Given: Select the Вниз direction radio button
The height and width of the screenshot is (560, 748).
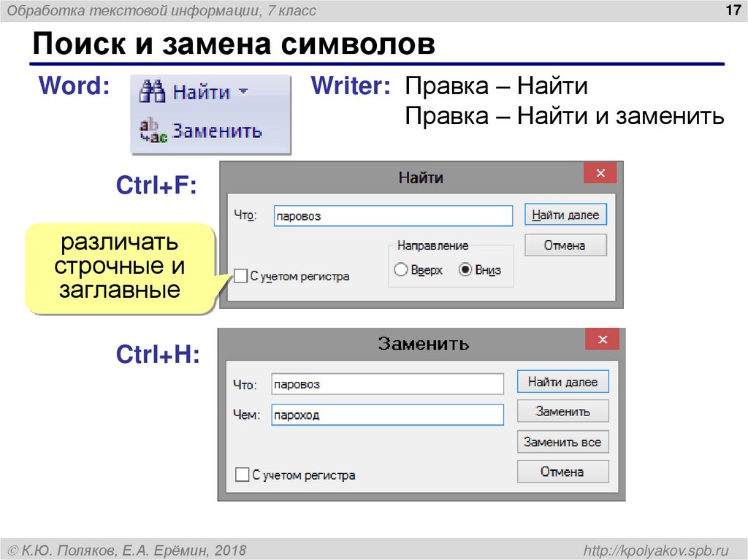Looking at the screenshot, I should point(465,269).
